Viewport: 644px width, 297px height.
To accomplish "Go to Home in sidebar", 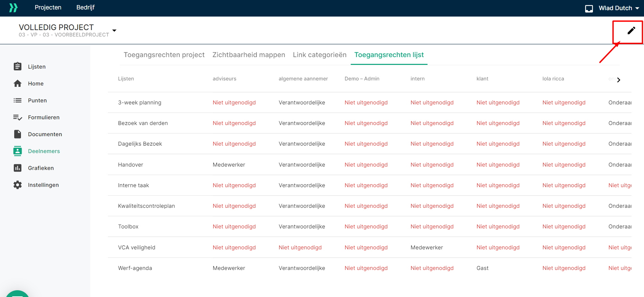I will pyautogui.click(x=36, y=83).
